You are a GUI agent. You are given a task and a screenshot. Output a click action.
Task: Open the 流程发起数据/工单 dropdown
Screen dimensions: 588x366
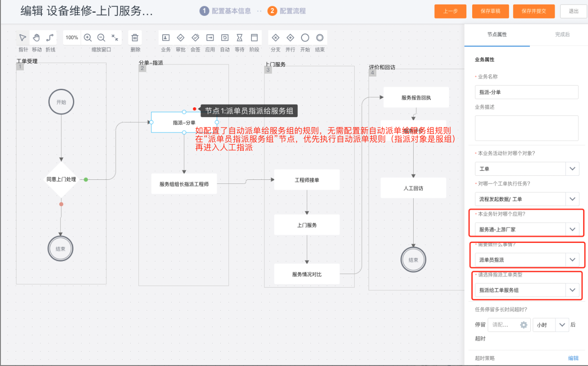(527, 199)
